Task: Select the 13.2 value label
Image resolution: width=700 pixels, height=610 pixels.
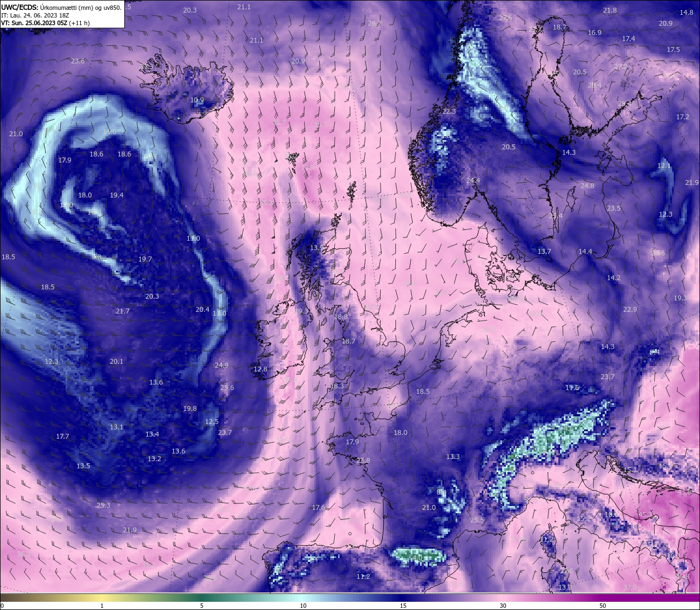Action: (154, 459)
